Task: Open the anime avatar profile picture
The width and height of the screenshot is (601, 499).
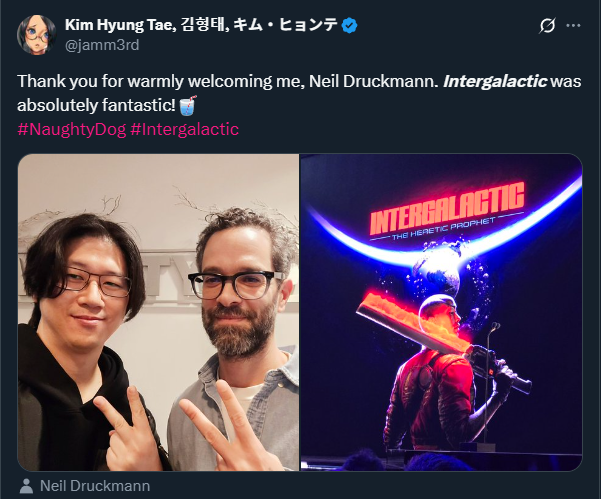Action: (x=37, y=35)
